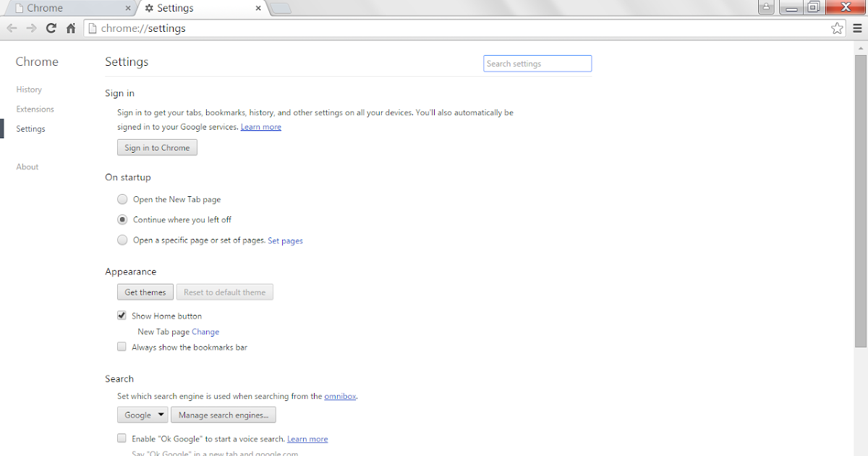
Task: Open the omnibox link
Action: tap(340, 396)
